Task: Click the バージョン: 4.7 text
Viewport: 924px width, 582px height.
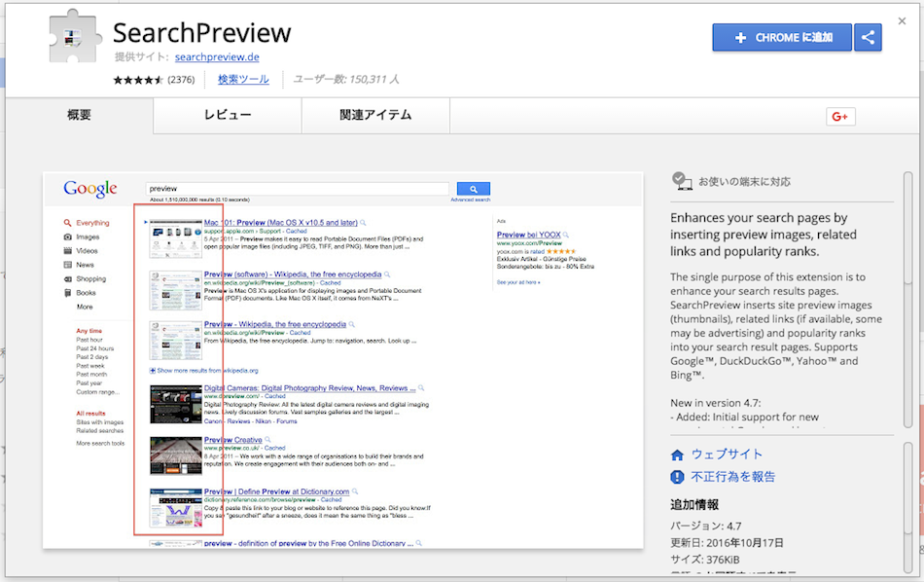Action: (x=705, y=526)
